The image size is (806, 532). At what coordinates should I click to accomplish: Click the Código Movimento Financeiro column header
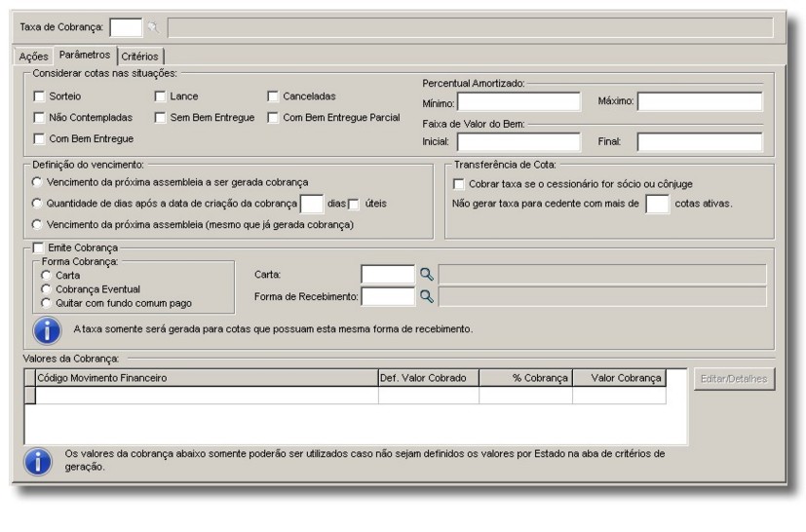pos(207,378)
